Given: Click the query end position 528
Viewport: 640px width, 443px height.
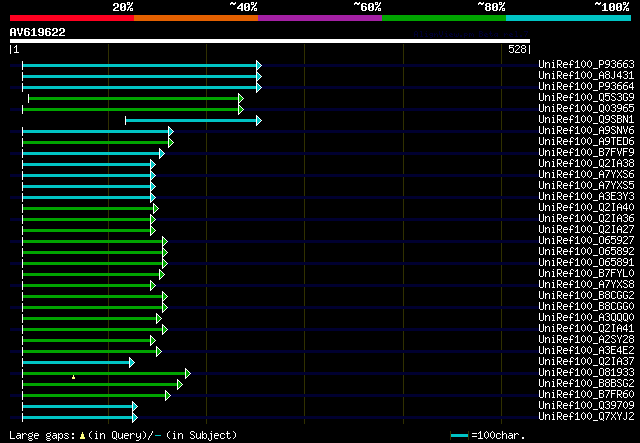Looking at the screenshot, I should click(x=517, y=50).
